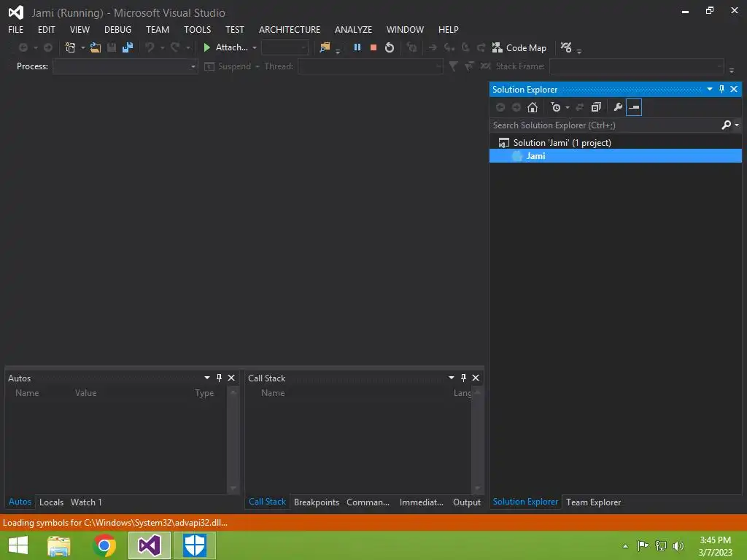747x560 pixels.
Task: Switch to the Team Explorer tab
Action: [593, 502]
